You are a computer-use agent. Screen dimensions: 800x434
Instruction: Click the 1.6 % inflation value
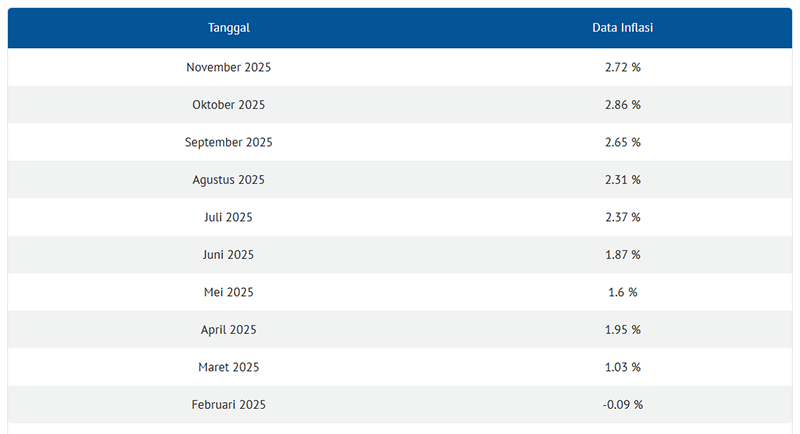622,292
